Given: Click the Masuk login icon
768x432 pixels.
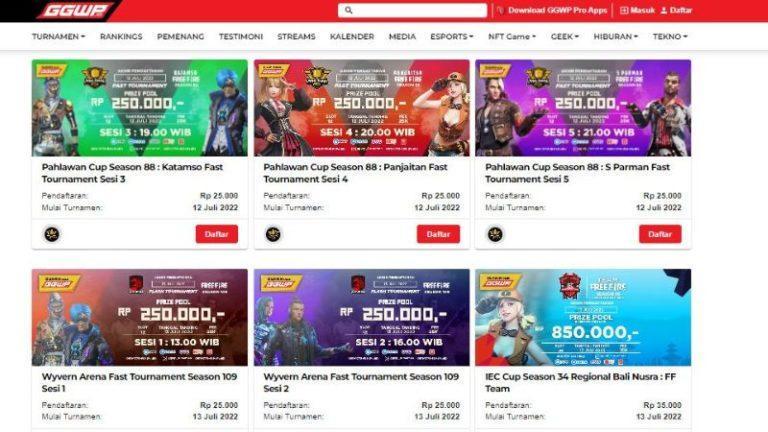Looking at the screenshot, I should point(624,10).
